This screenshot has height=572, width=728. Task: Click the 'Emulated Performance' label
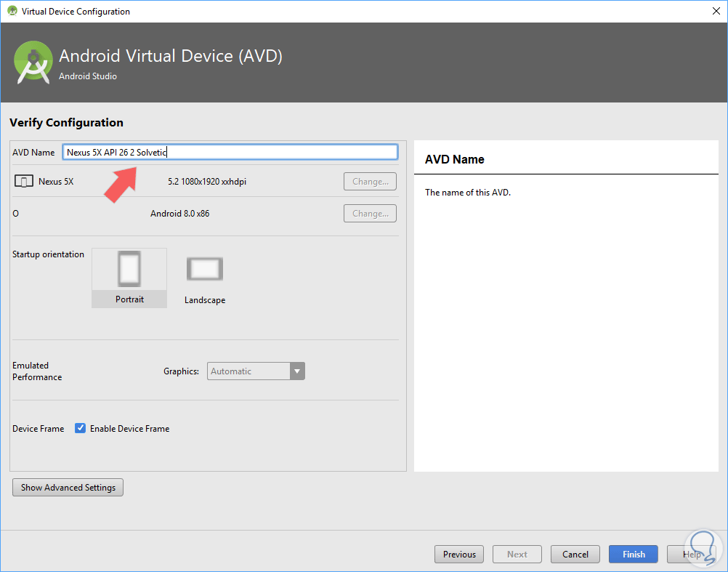coord(37,371)
